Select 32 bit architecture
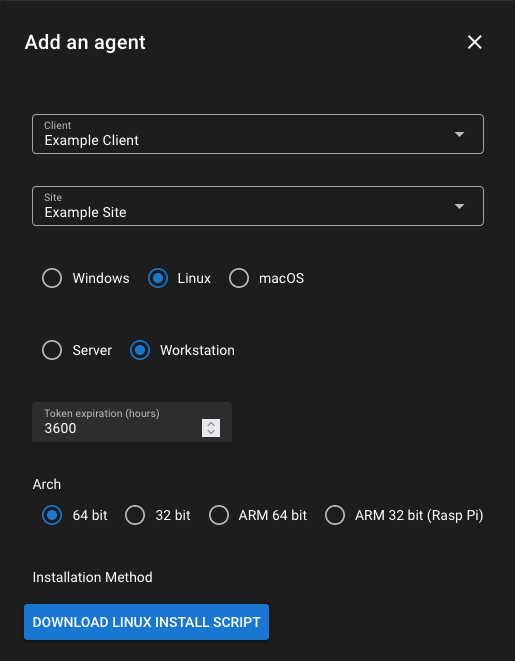Screen dimensions: 515x661 click(135, 515)
